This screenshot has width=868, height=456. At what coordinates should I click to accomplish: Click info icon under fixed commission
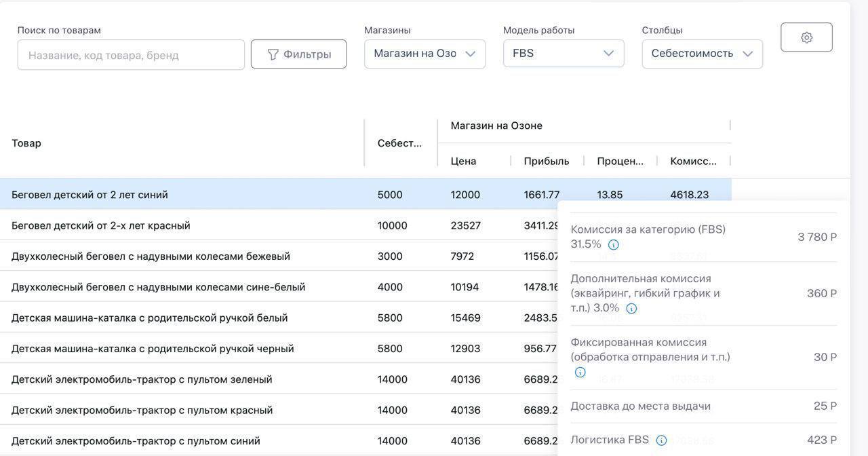(x=580, y=373)
